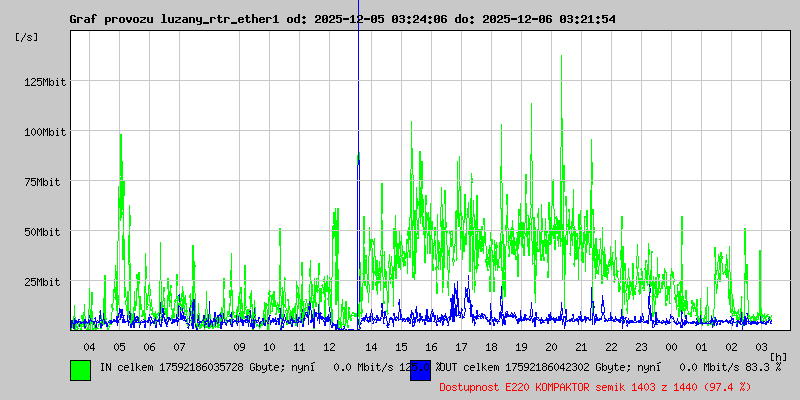Click the '19' hour label on the x-axis

[521, 347]
